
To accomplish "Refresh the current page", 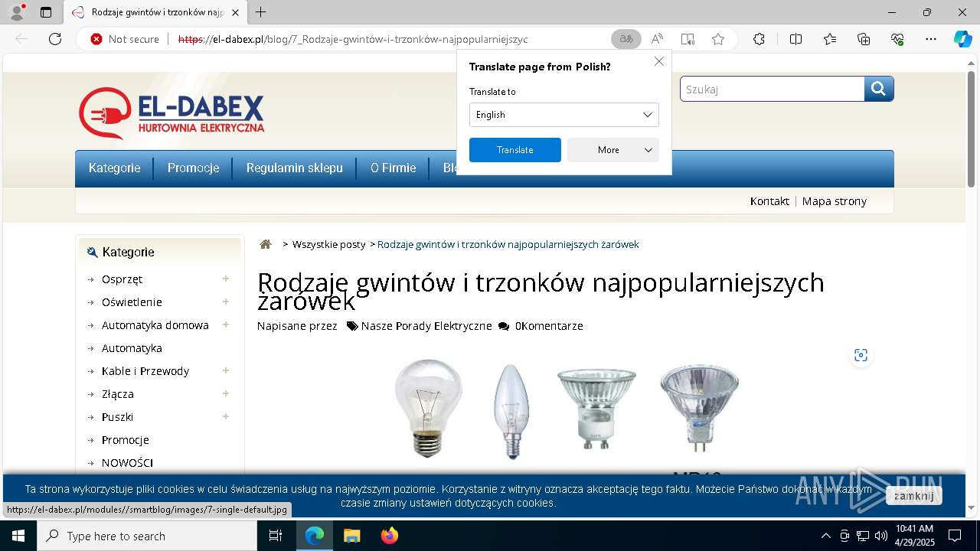I will point(55,39).
